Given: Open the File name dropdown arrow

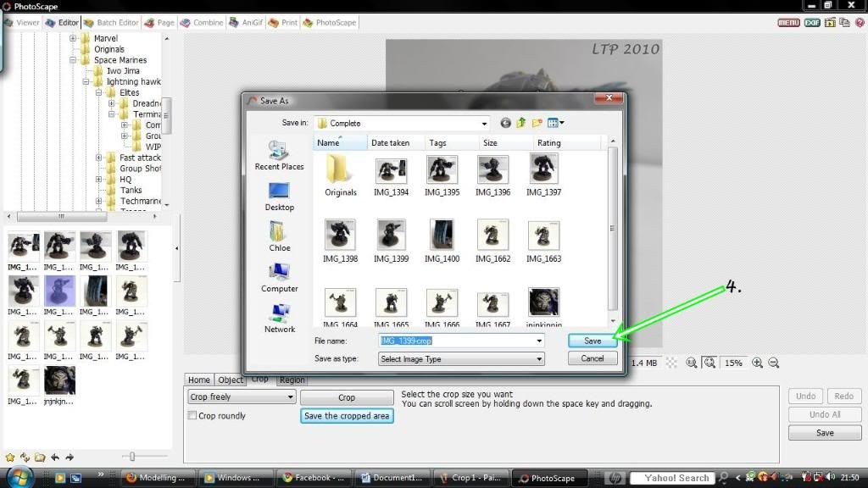Looking at the screenshot, I should click(538, 341).
